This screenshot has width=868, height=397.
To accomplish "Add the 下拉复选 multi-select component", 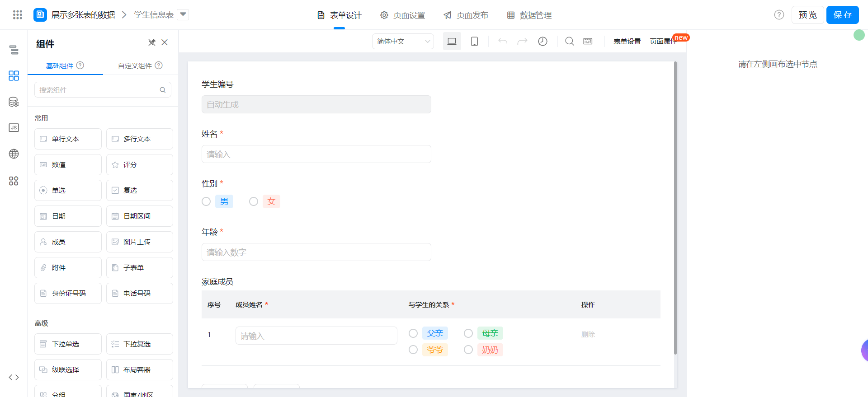I will 140,344.
